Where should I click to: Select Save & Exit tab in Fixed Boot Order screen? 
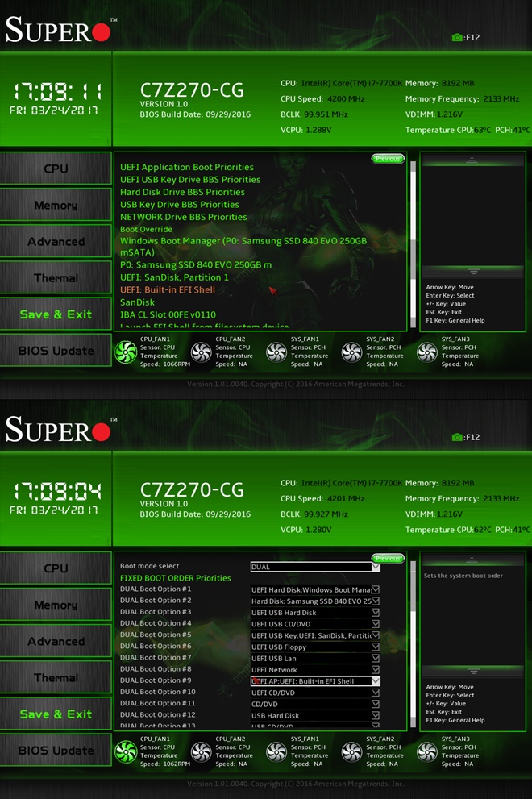point(56,714)
